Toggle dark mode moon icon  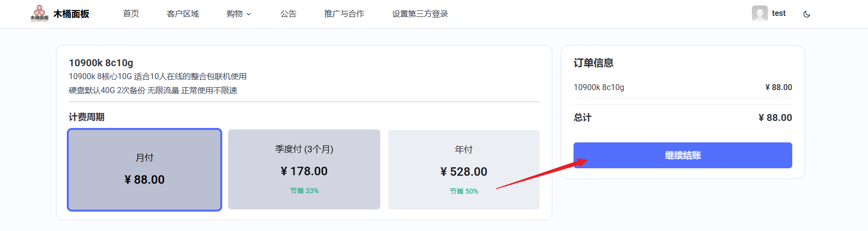807,14
